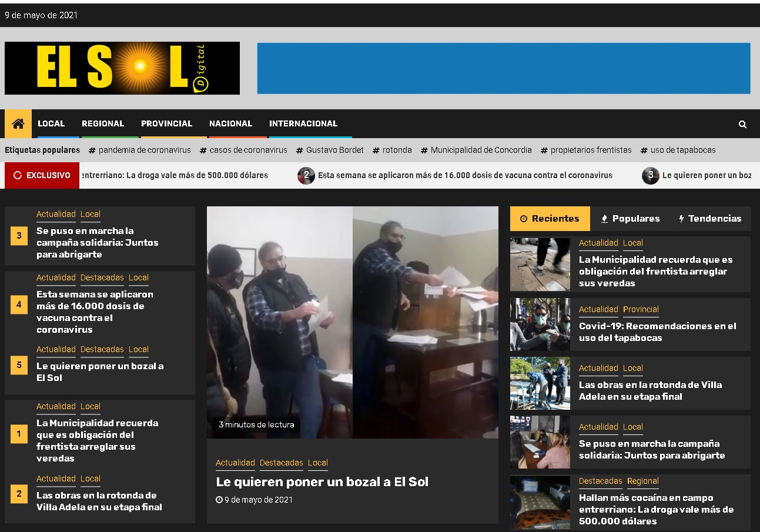Click ticker thumbnail numbered 3

click(650, 175)
